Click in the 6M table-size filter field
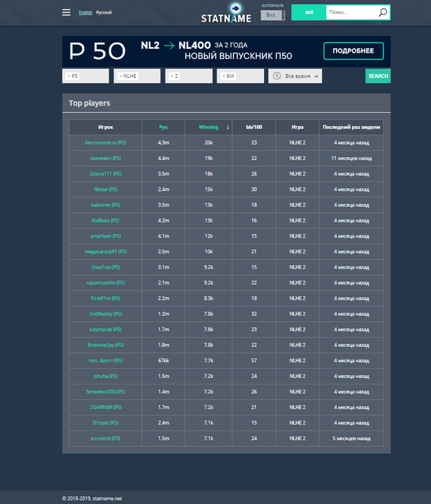Viewport: 431px width, 504px height. pyautogui.click(x=240, y=76)
